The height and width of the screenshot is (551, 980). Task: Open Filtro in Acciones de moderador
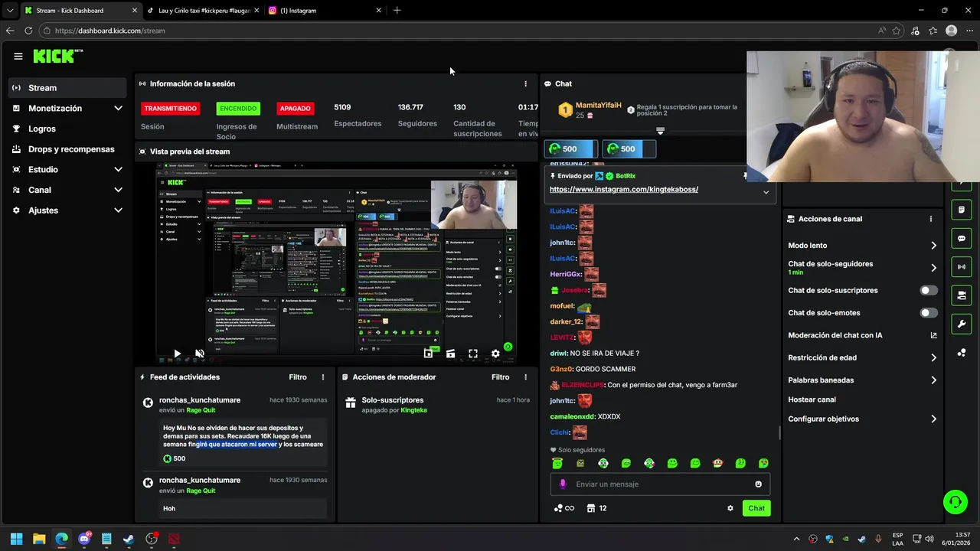500,377
